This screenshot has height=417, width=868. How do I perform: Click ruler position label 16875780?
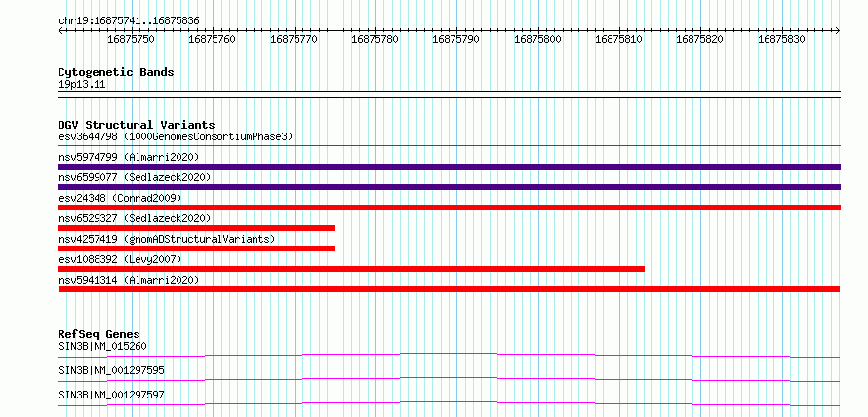[375, 39]
